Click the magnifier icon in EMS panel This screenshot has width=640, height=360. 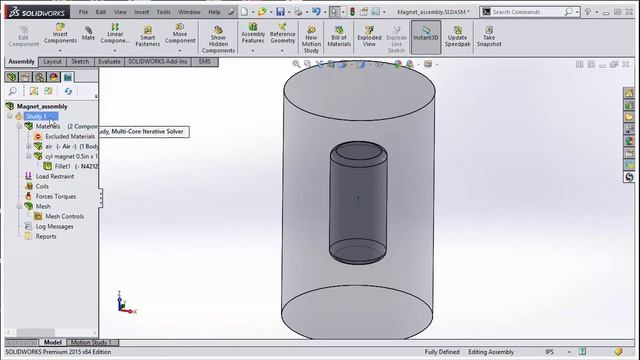click(13, 91)
